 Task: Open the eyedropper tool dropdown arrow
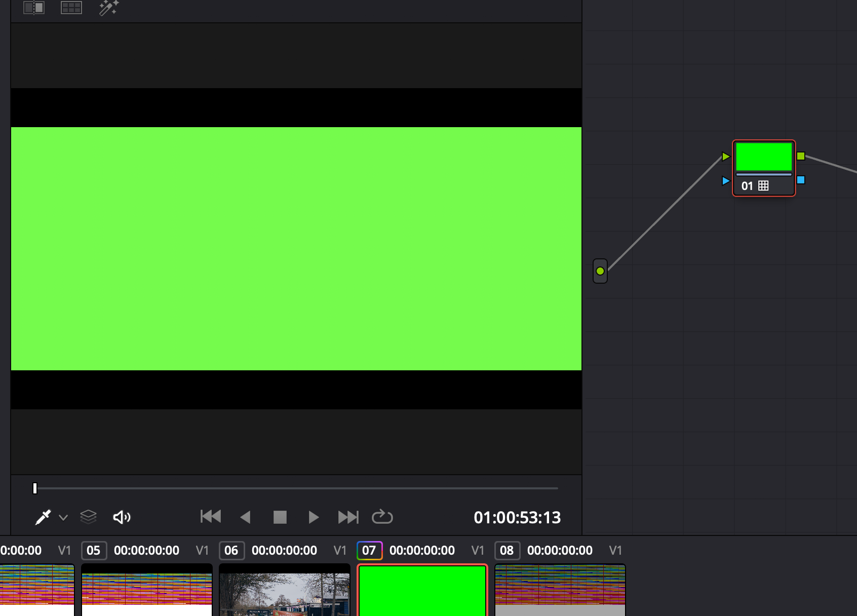pyautogui.click(x=63, y=518)
